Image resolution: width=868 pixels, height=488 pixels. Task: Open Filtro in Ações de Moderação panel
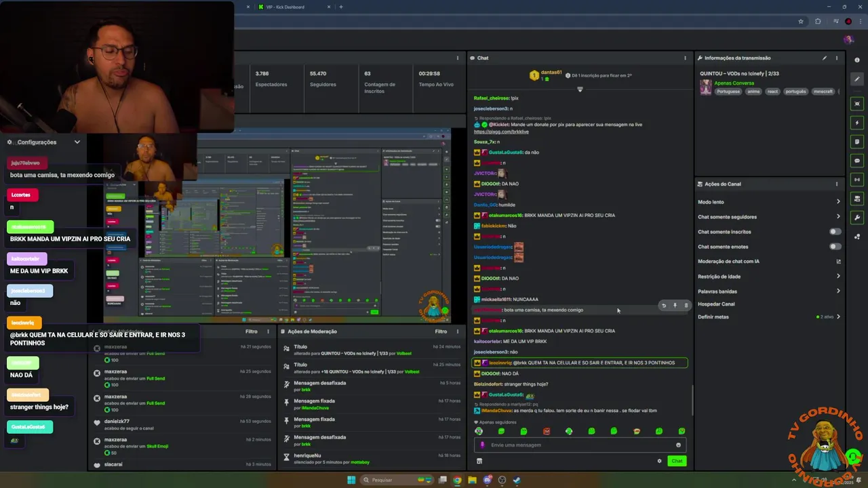pos(441,332)
